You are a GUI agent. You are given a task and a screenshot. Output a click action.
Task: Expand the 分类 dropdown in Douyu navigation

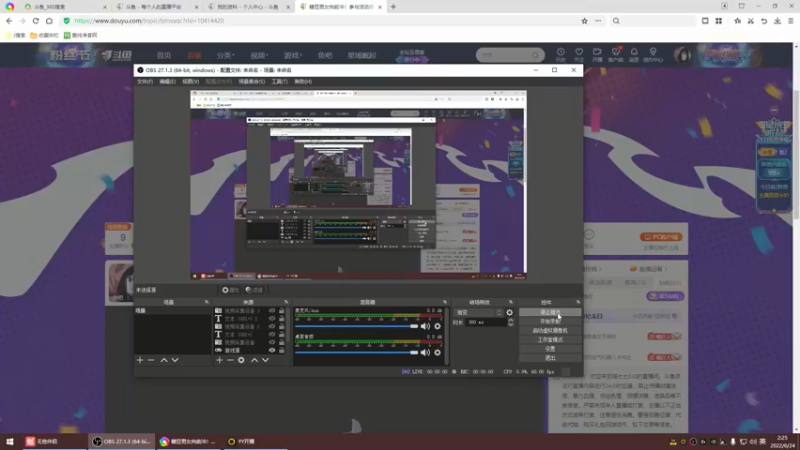(x=226, y=55)
